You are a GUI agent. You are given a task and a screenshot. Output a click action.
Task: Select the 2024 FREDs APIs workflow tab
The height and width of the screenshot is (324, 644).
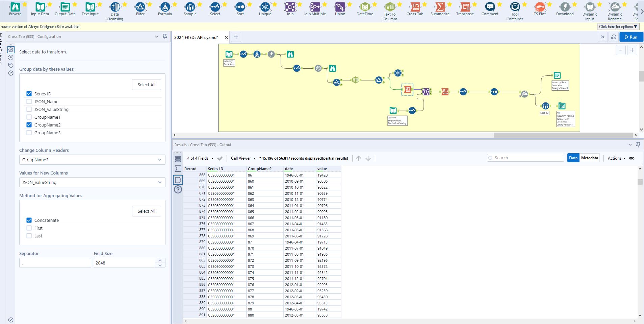[195, 37]
